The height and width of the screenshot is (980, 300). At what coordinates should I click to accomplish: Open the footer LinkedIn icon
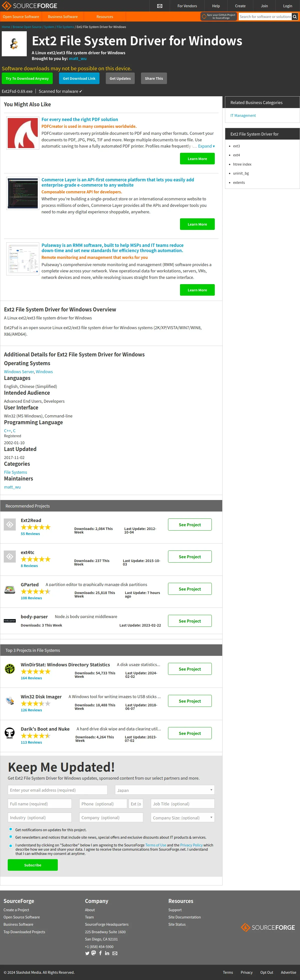(107, 953)
